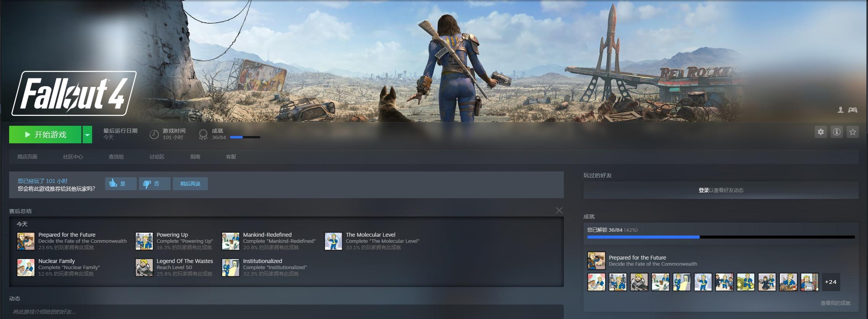Click the header achievements 36/84 progress bar
This screenshot has height=319, width=868.
click(245, 137)
